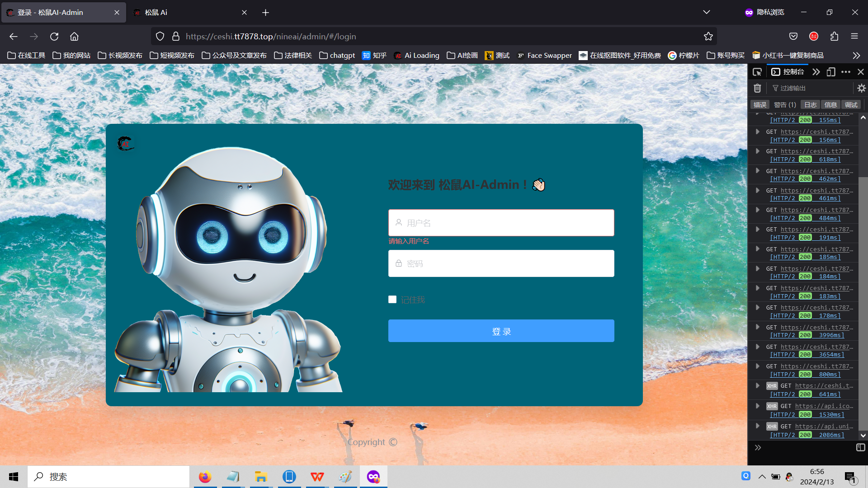
Task: Toggle the 日志 logs filter
Action: click(810, 105)
